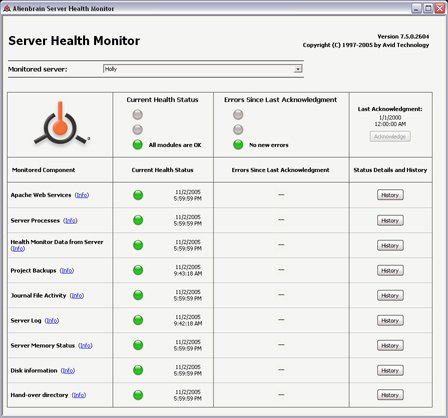Click the green No new errors indicator
The width and height of the screenshot is (448, 418).
[x=238, y=145]
